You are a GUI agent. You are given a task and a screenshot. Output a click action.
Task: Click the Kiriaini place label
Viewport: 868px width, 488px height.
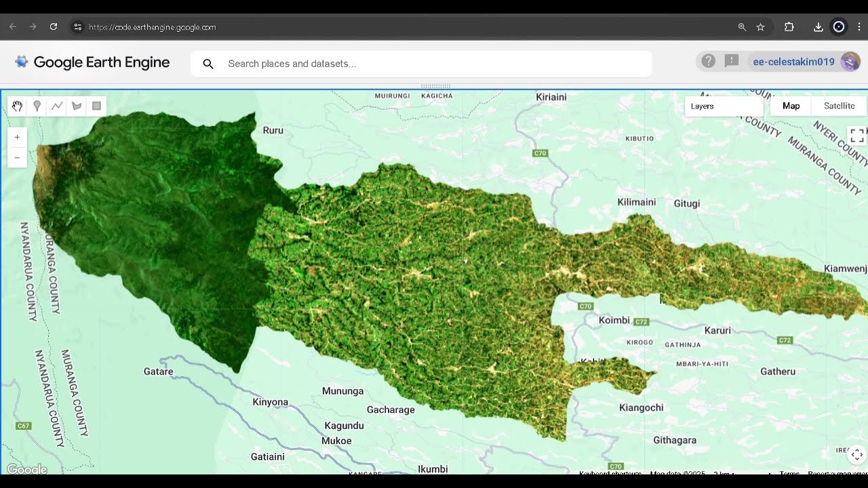[551, 97]
